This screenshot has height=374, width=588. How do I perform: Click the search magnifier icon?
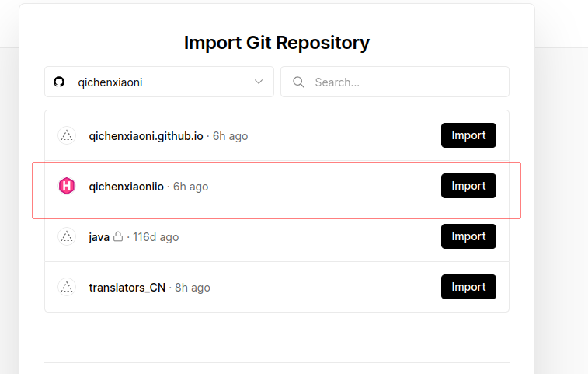[298, 82]
